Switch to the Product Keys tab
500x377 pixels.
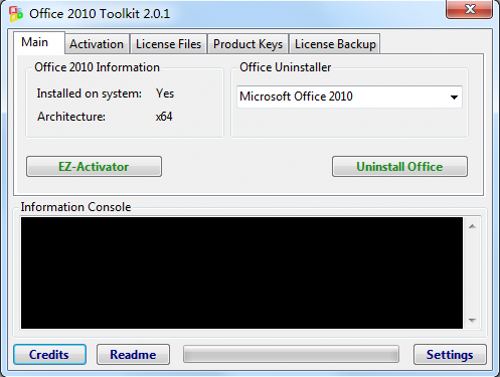[248, 44]
